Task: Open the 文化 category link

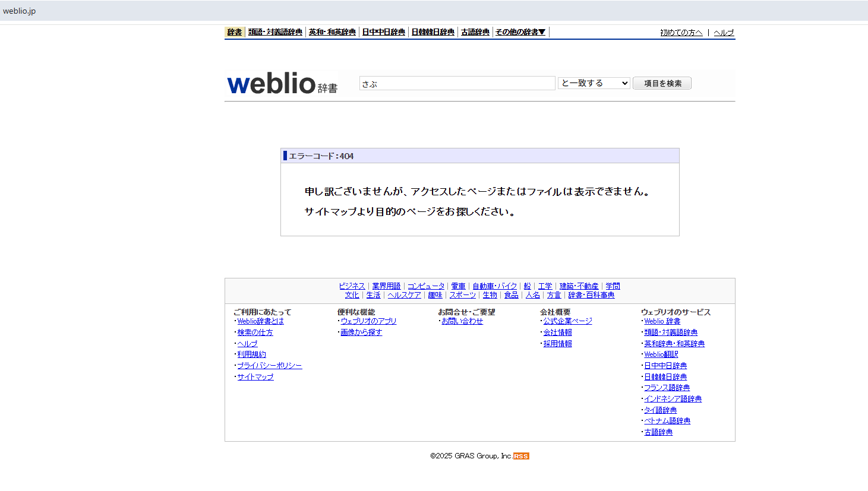Action: (352, 295)
